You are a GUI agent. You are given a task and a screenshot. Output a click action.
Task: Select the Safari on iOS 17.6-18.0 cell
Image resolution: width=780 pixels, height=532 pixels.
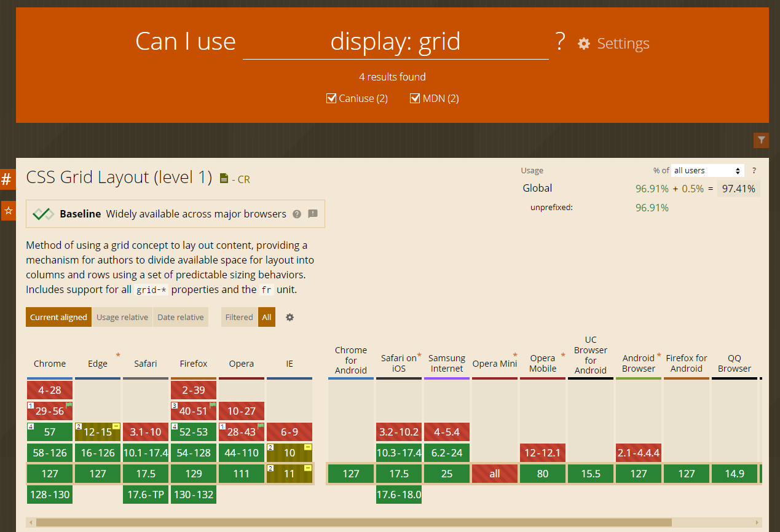pyautogui.click(x=399, y=495)
